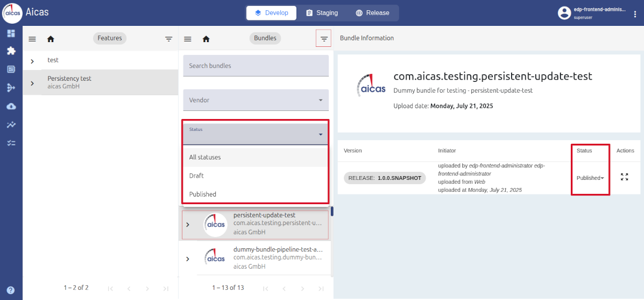This screenshot has width=644, height=300.
Task: Click the puzzle piece features icon
Action: click(11, 51)
